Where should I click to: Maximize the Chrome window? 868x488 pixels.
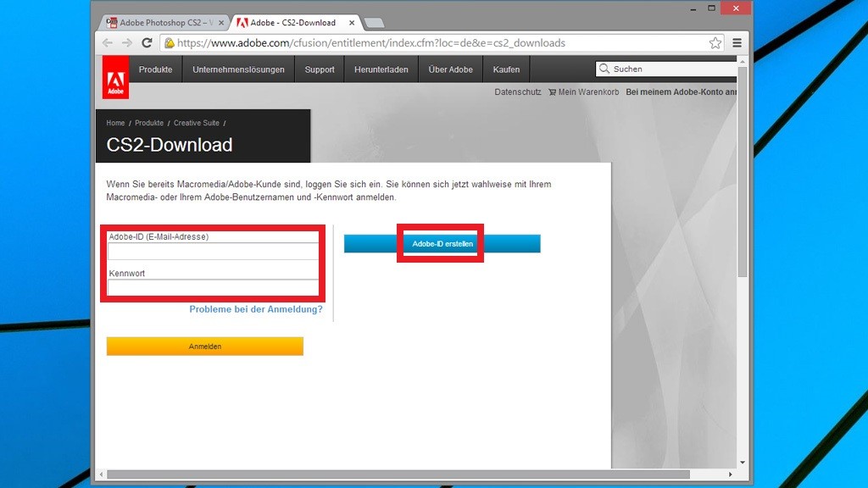coord(712,8)
